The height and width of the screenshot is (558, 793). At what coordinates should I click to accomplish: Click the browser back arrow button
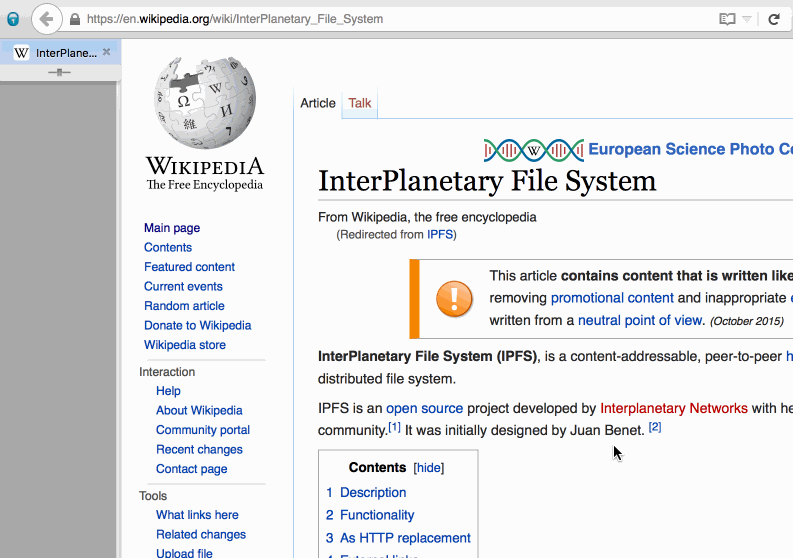(x=47, y=19)
